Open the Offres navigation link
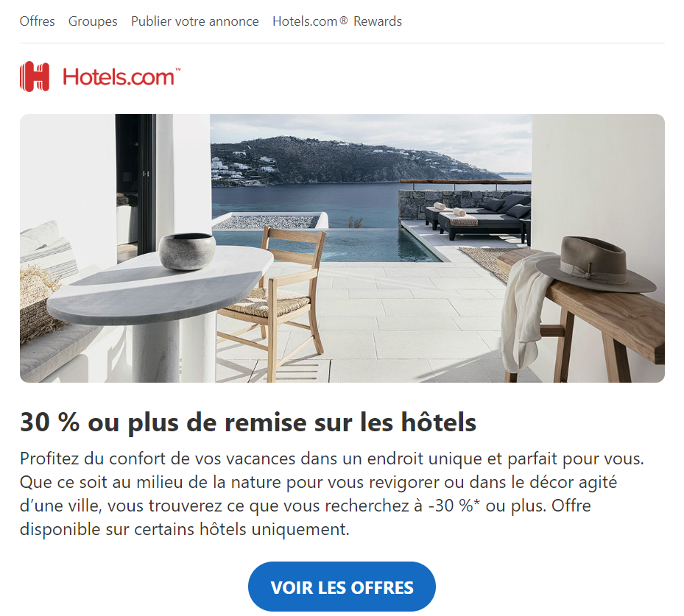This screenshot has height=616, width=684. click(x=37, y=21)
